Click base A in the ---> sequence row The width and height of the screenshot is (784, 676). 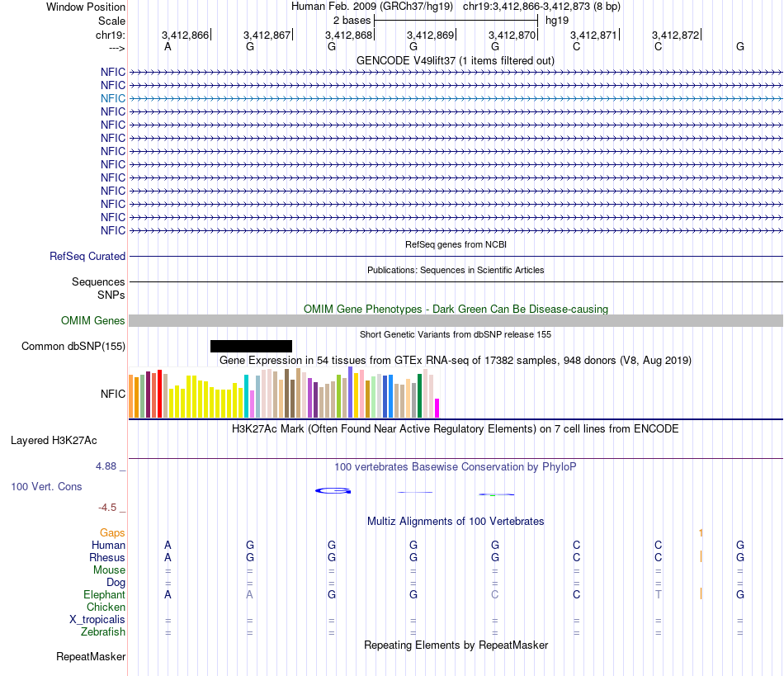coord(168,46)
